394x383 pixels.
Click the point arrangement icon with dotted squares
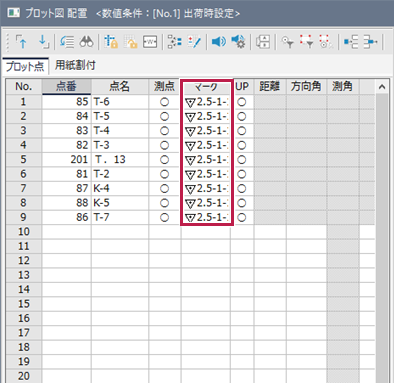(x=174, y=42)
